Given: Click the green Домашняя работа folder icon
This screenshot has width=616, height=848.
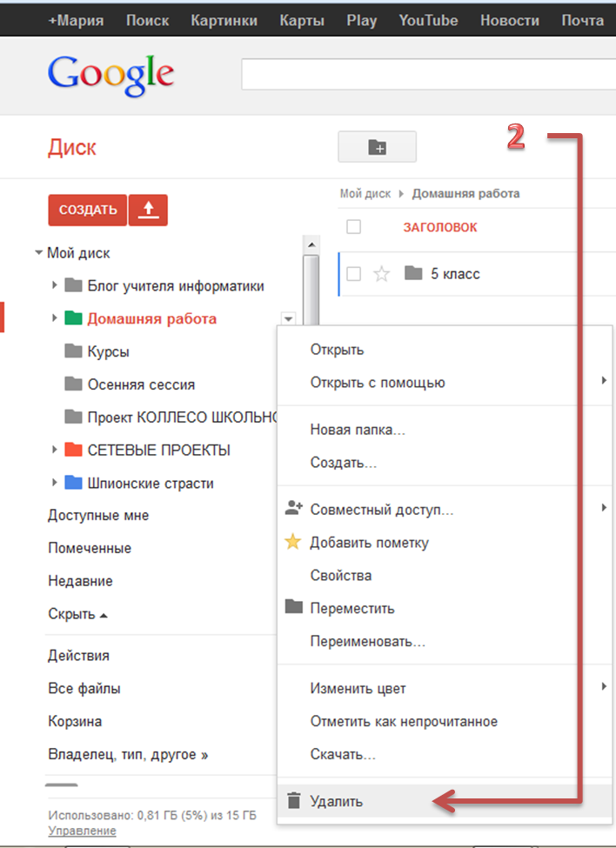Looking at the screenshot, I should pos(73,318).
